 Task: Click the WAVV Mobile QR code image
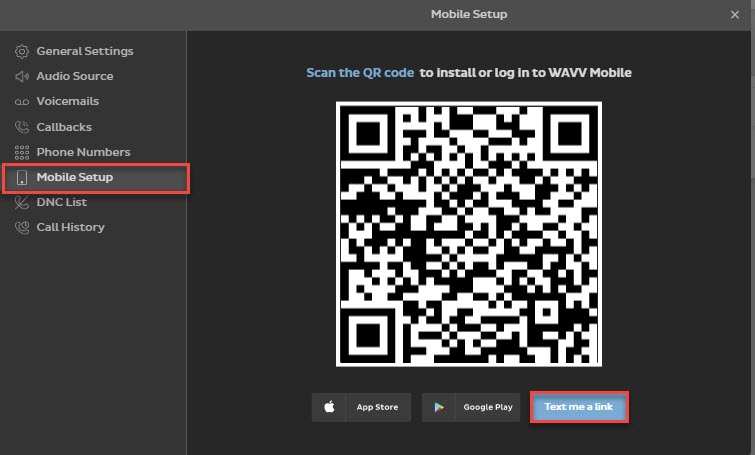[x=469, y=234]
